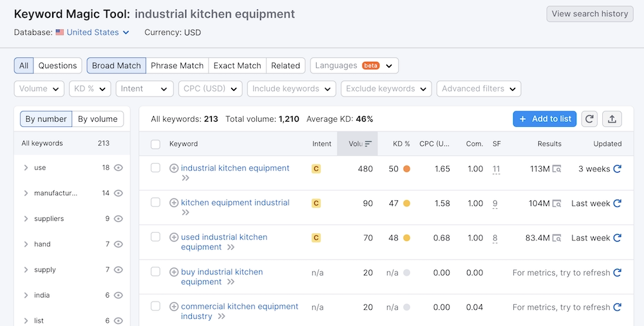Viewport: 644px width, 326px height.
Task: Check the used industrial kitchen equipment checkbox
Action: tap(155, 237)
